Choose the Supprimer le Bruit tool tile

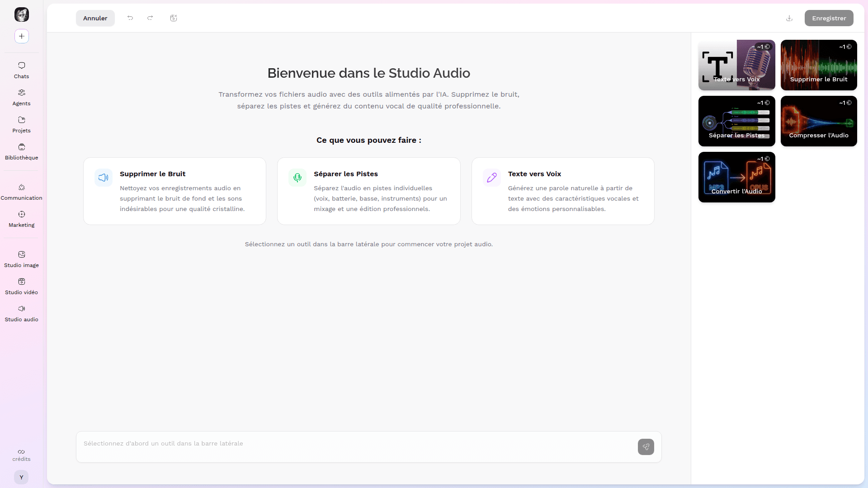(818, 65)
